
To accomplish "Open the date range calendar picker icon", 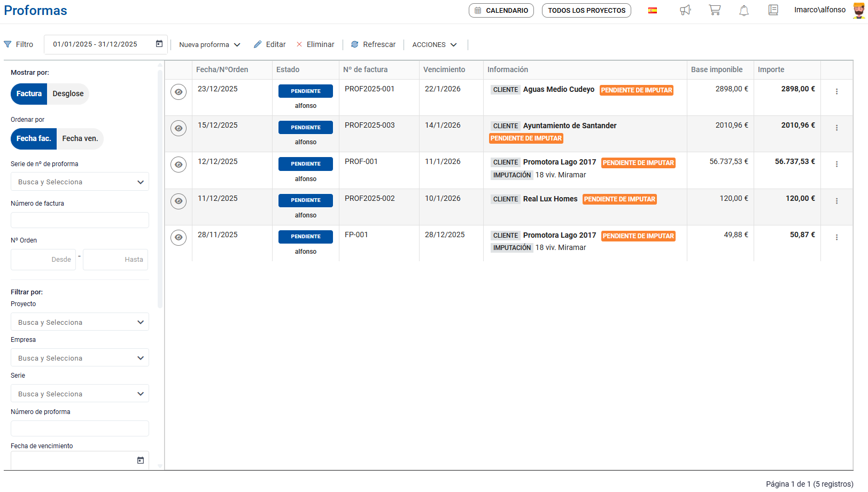I will coord(159,44).
